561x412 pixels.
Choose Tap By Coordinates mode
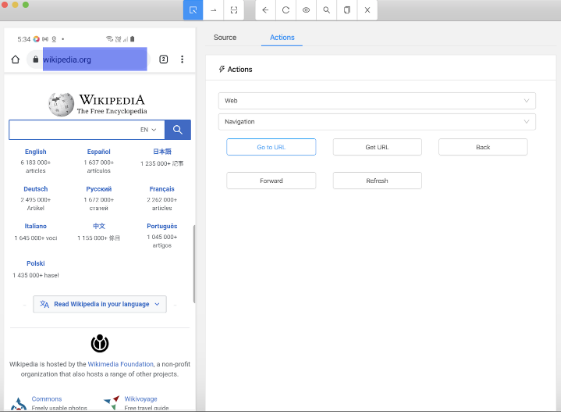pyautogui.click(x=234, y=10)
